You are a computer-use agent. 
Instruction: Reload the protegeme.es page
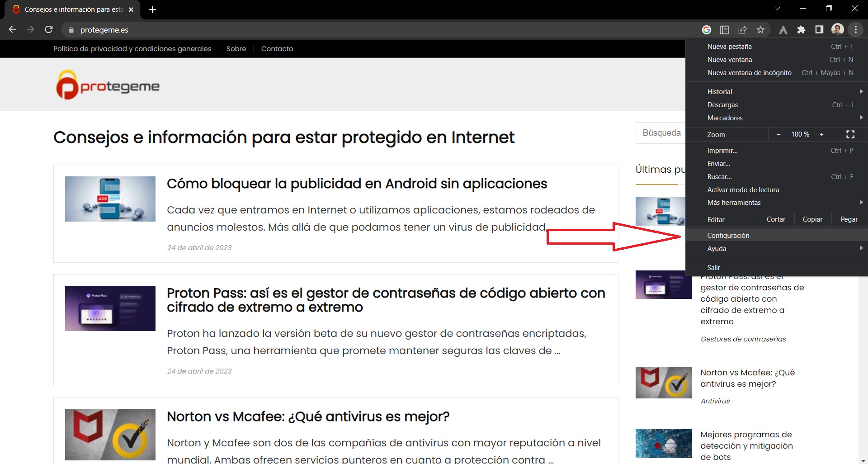point(49,29)
